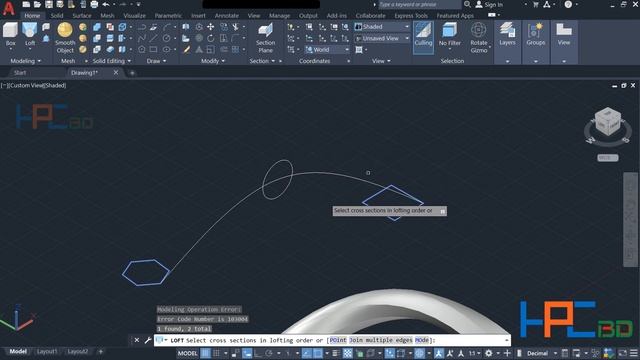
Task: Switch to the Surface ribbon tab
Action: coord(82,16)
